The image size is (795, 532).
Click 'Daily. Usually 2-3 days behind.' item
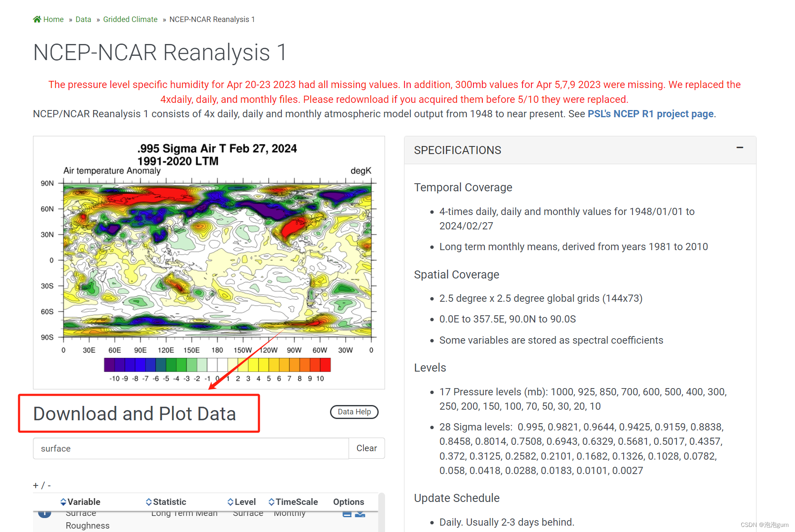click(x=506, y=522)
